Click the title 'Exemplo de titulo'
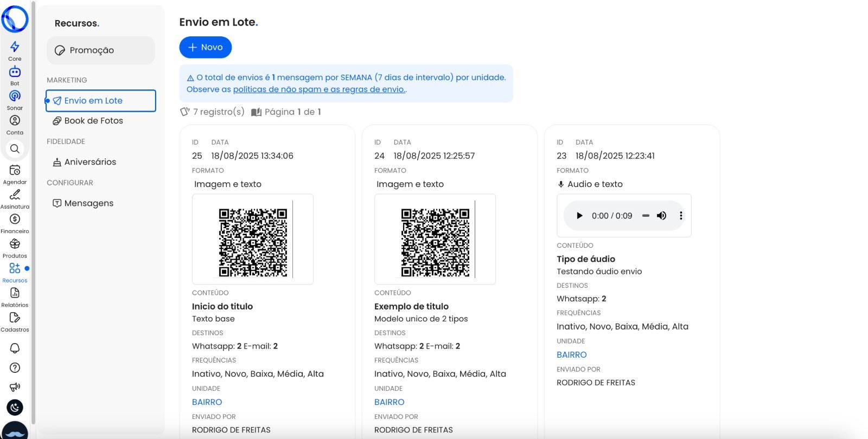 click(411, 306)
